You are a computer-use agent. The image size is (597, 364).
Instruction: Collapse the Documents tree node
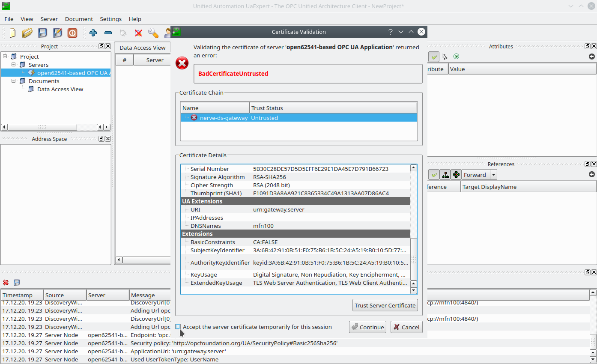click(14, 81)
